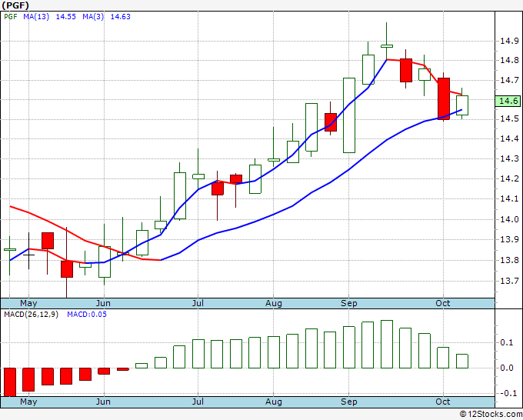
Task: Click Aug on the price chart axis
Action: tap(274, 304)
